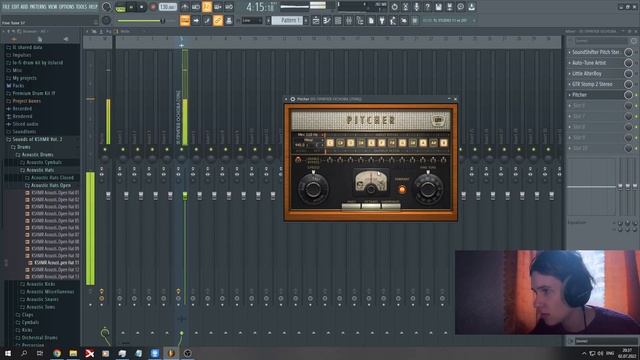Toggle the highlighted countdown-before-recording icon
Screen dimensions: 640x360
[207, 7]
